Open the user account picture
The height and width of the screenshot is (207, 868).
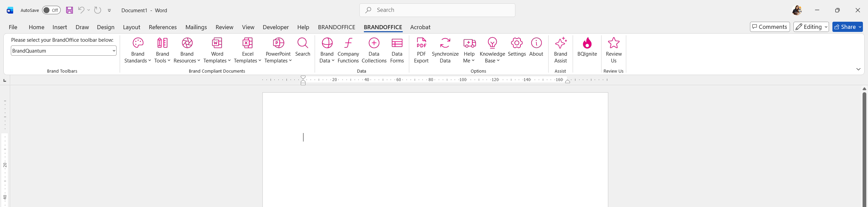(x=797, y=10)
